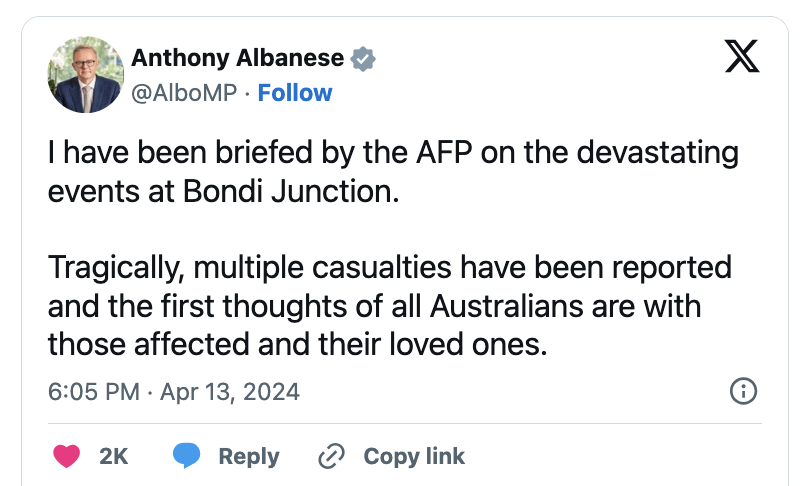The height and width of the screenshot is (486, 810).
Task: Click the Apr 13, 2024 date
Action: 230,391
